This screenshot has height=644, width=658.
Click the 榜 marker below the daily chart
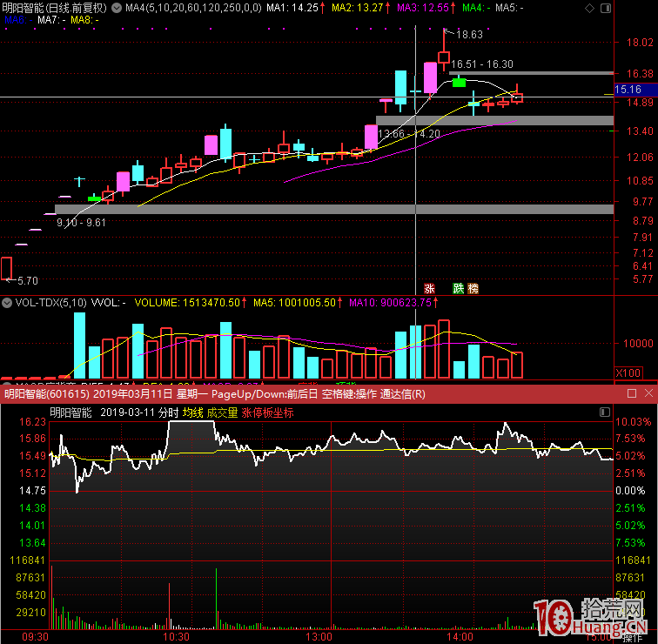(x=473, y=289)
